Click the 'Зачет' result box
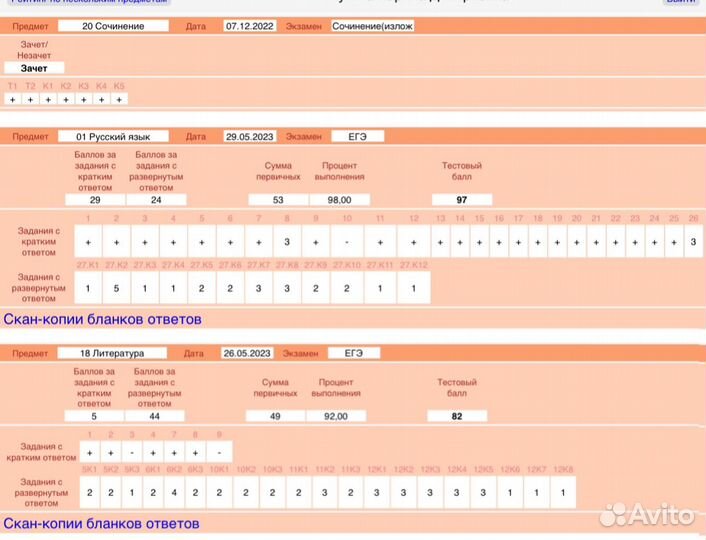 click(34, 68)
